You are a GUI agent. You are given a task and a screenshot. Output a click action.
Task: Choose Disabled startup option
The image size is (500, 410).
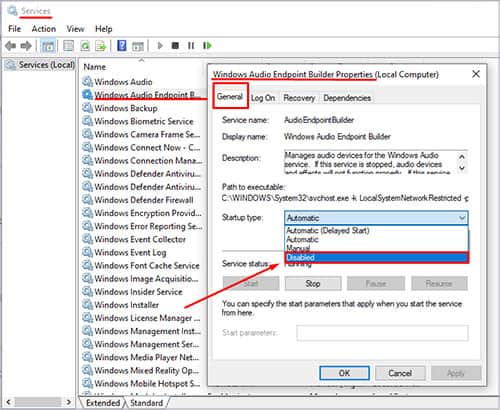coord(377,257)
